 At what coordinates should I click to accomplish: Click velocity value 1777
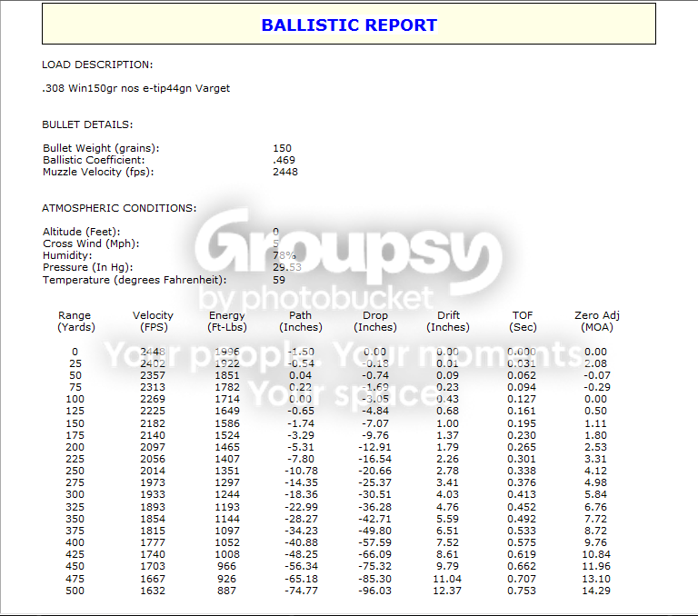click(x=153, y=542)
